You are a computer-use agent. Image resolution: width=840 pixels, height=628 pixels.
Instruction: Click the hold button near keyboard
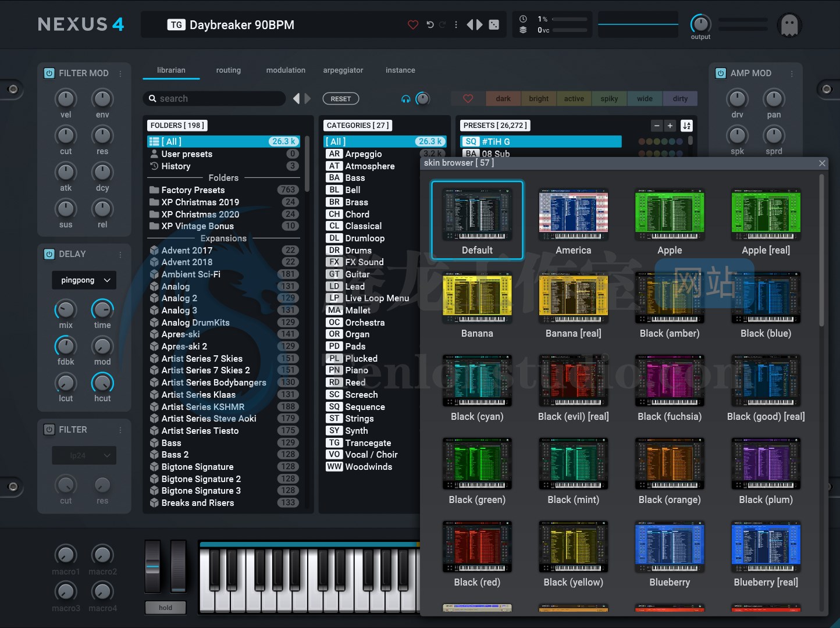tap(166, 608)
